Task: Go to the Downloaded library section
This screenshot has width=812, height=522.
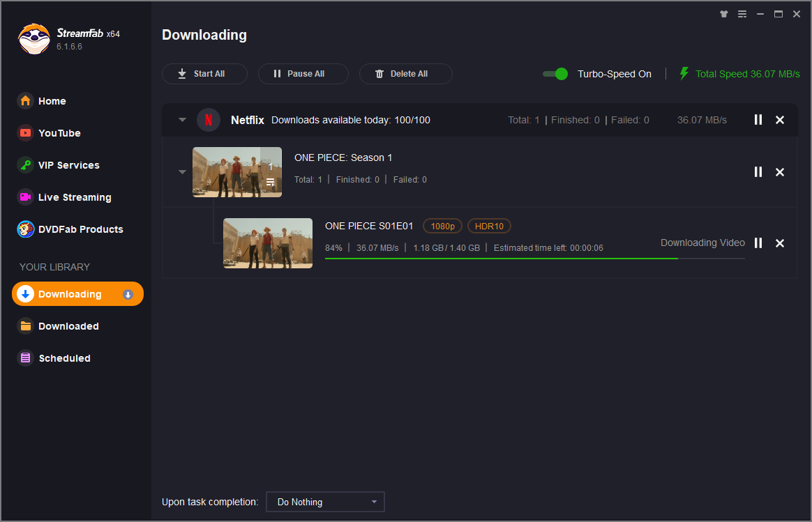Action: [x=68, y=326]
